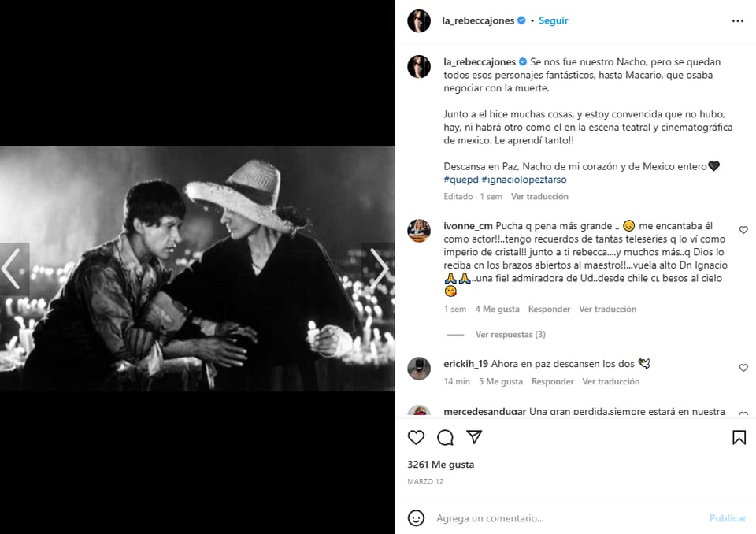756x534 pixels.
Task: Open the emoji picker smiley icon
Action: pyautogui.click(x=416, y=518)
